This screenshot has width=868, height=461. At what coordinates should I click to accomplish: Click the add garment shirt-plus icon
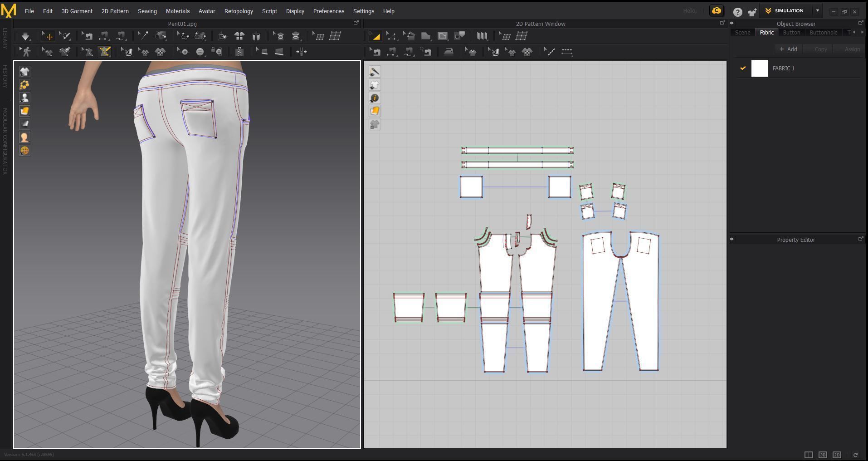pyautogui.click(x=752, y=12)
